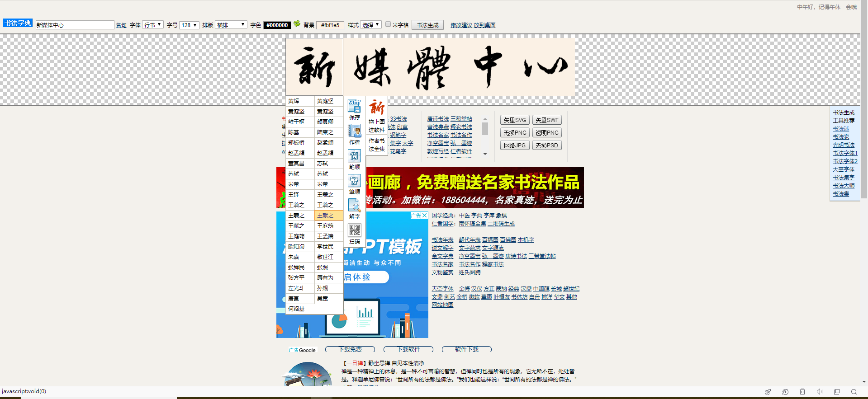Click the rocket icon in the browser status bar
868x399 pixels.
pos(768,392)
